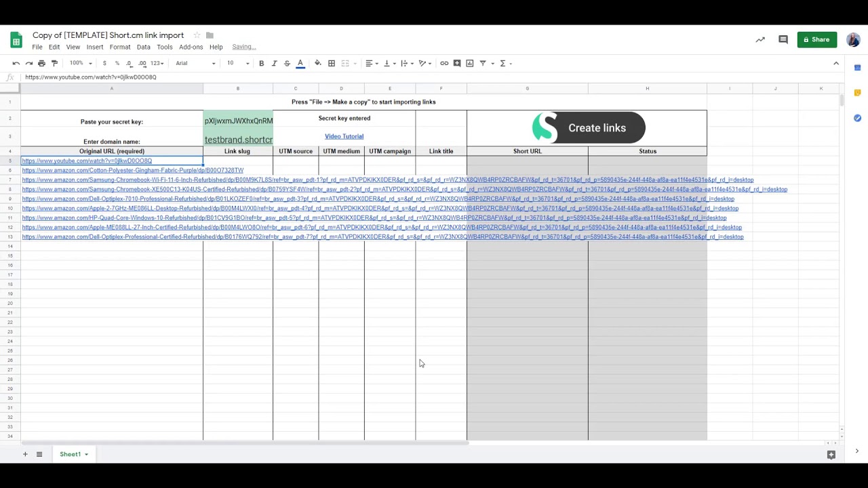Click the move to folder icon
868x488 pixels.
[x=210, y=35]
